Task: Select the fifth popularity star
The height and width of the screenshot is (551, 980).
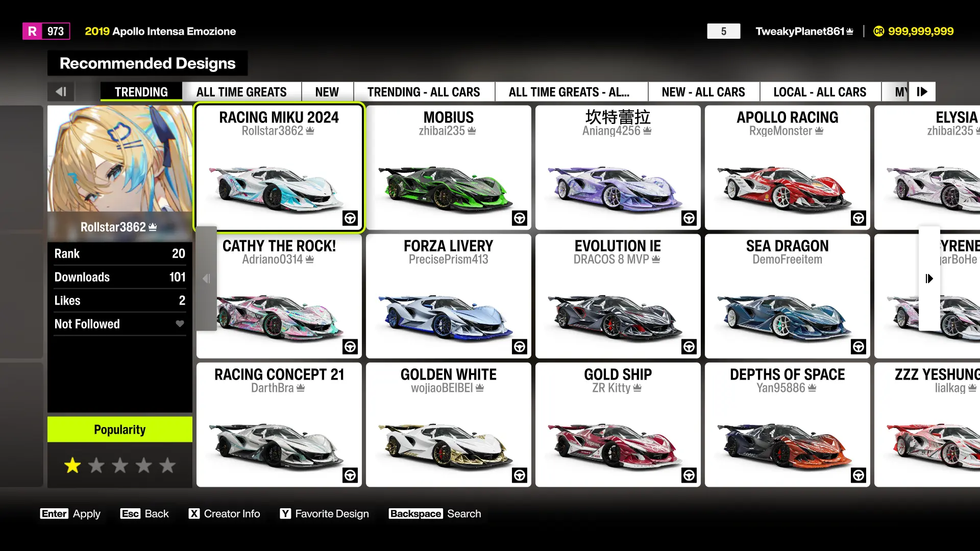Action: coord(167,465)
